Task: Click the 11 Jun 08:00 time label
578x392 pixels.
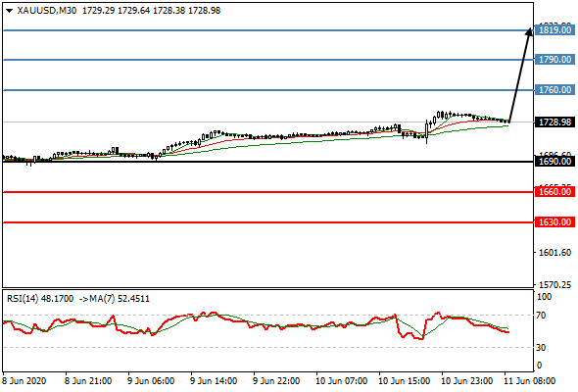Action: tap(529, 380)
